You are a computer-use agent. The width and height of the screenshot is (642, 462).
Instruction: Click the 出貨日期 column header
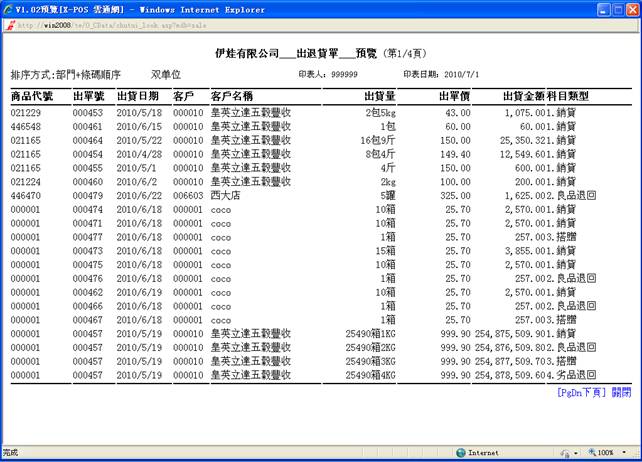[138, 96]
